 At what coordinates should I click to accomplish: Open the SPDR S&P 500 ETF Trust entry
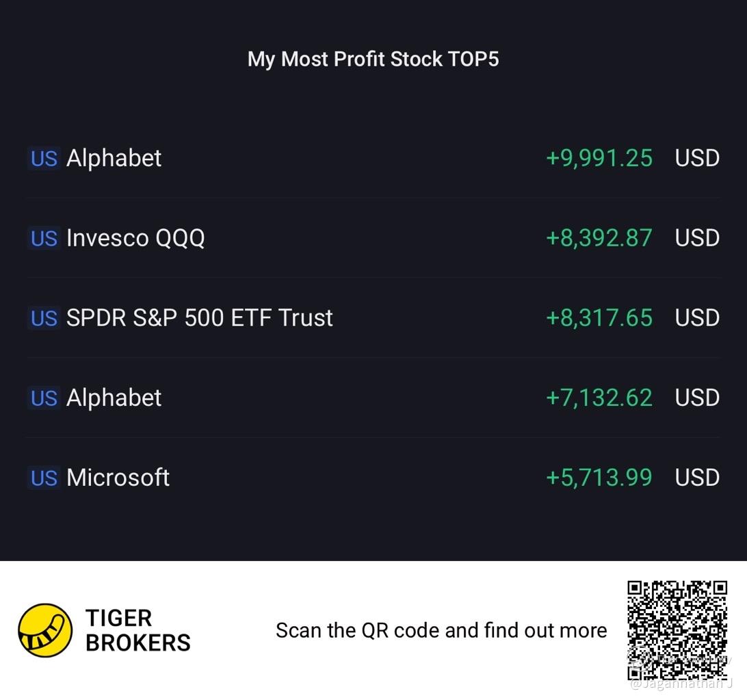[x=373, y=318]
